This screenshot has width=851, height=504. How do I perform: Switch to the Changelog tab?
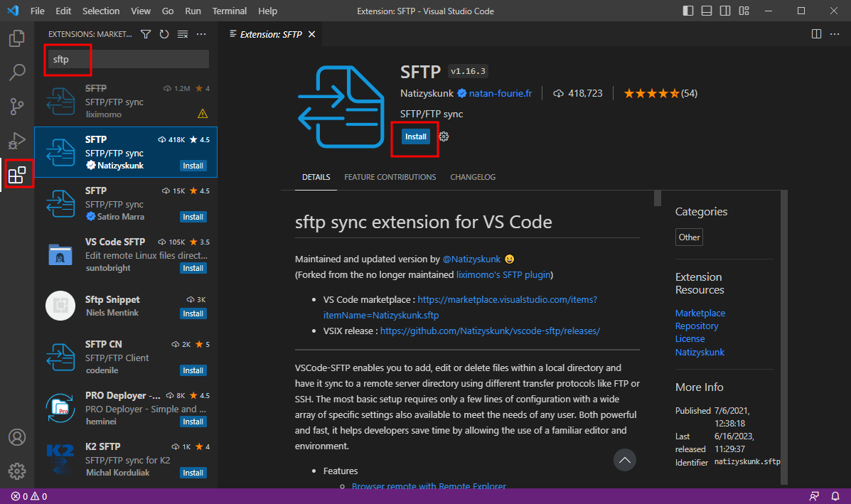(473, 178)
